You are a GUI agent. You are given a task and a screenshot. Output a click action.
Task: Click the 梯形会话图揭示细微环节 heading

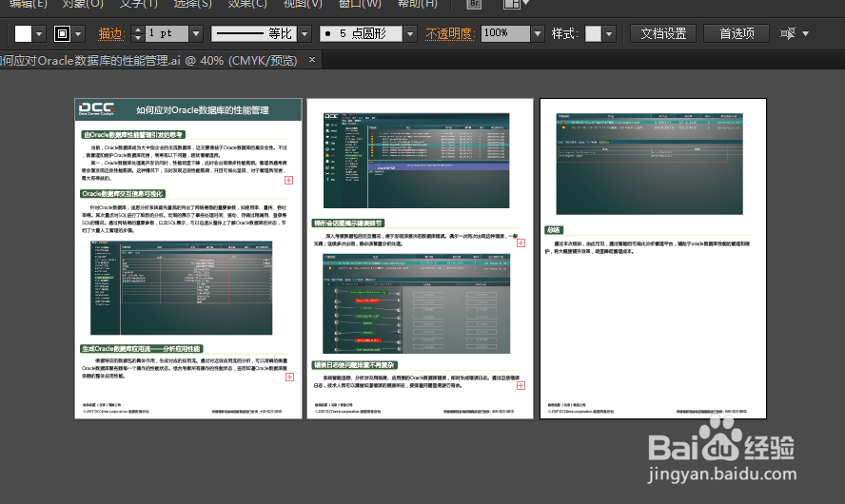point(348,223)
